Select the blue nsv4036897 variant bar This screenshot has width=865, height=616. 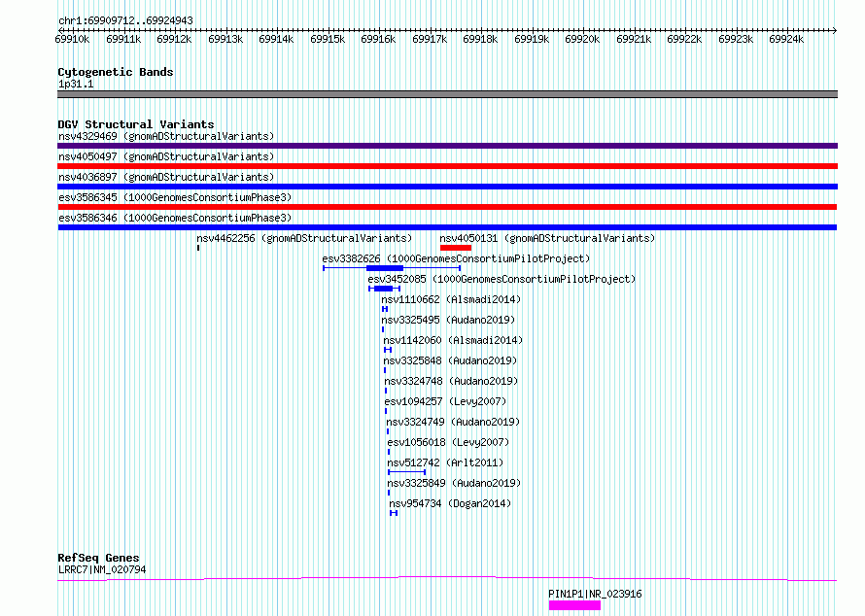click(x=447, y=187)
